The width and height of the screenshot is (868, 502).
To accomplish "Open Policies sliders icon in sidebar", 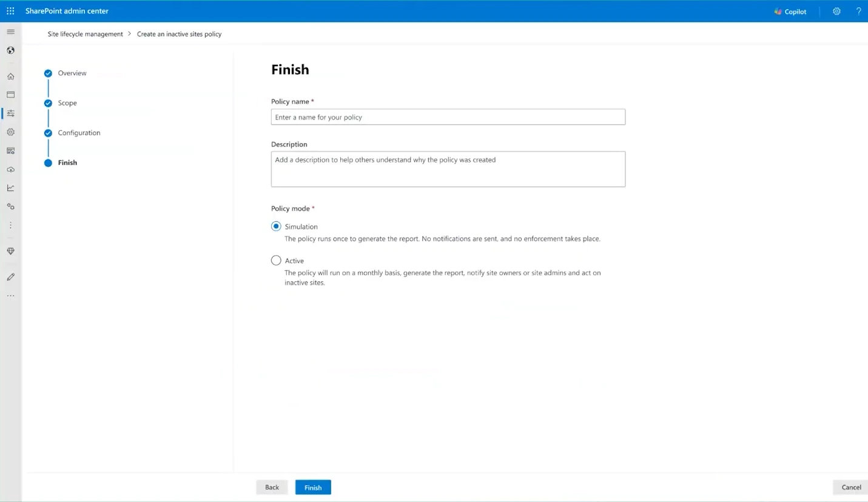I will pos(10,113).
